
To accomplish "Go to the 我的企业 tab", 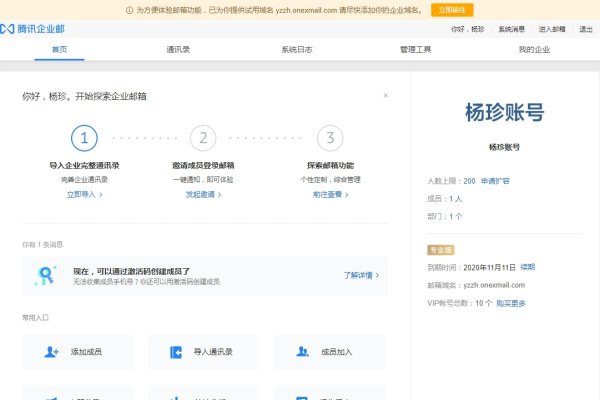I will (534, 49).
